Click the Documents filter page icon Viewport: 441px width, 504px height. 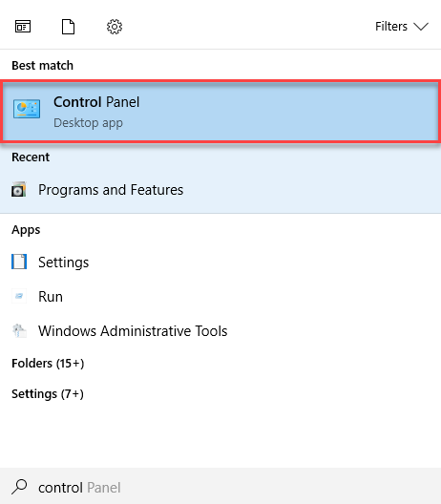point(68,27)
